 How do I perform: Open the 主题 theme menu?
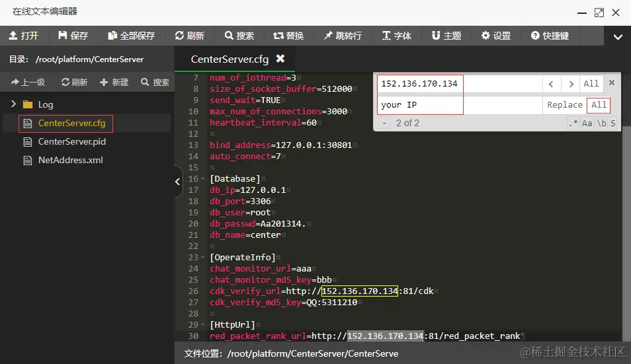pos(446,36)
